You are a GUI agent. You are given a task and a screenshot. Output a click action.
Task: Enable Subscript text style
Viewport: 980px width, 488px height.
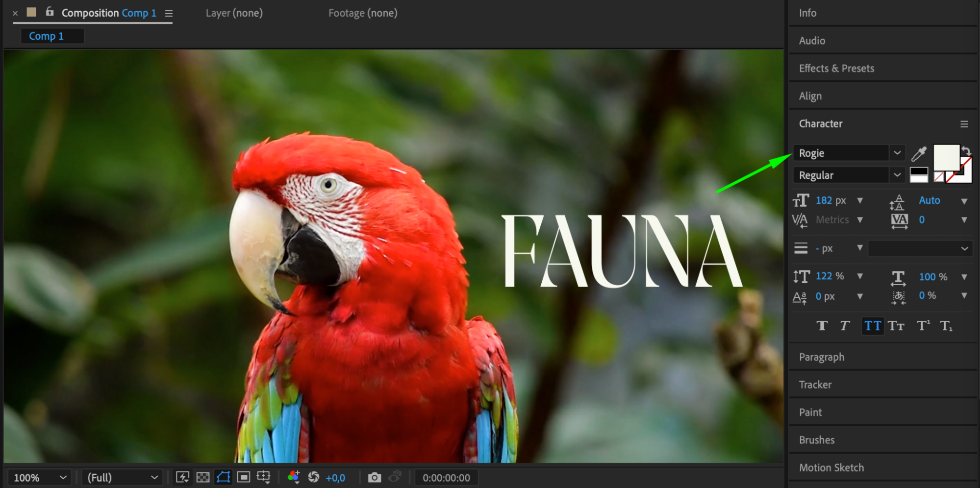[946, 326]
